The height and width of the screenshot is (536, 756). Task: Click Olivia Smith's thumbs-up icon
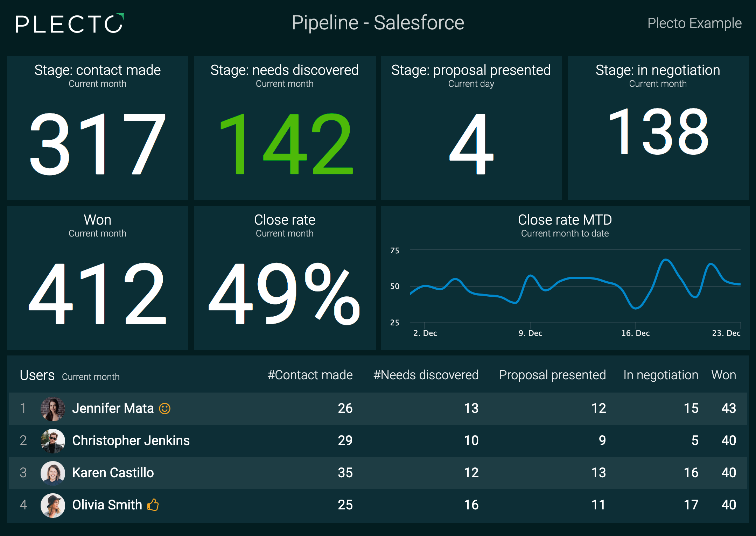[153, 505]
